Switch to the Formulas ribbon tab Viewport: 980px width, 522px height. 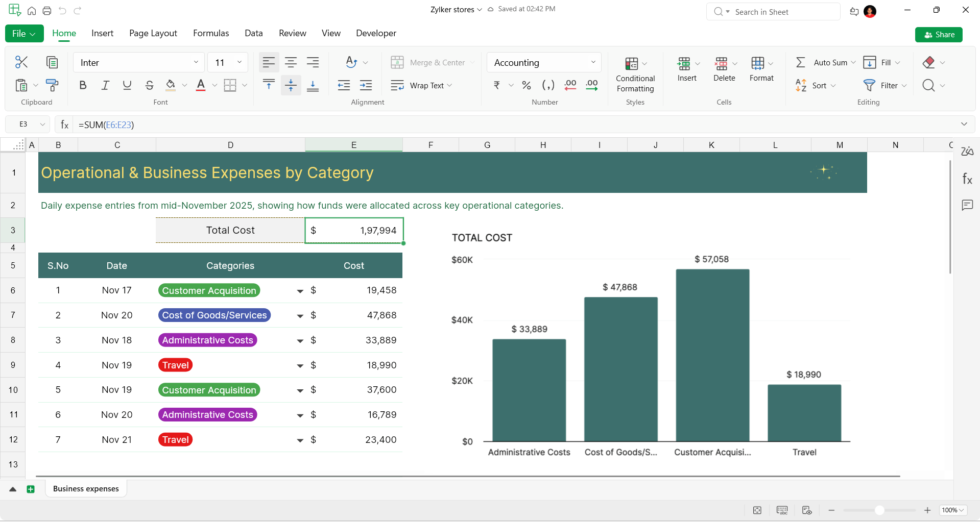[210, 33]
